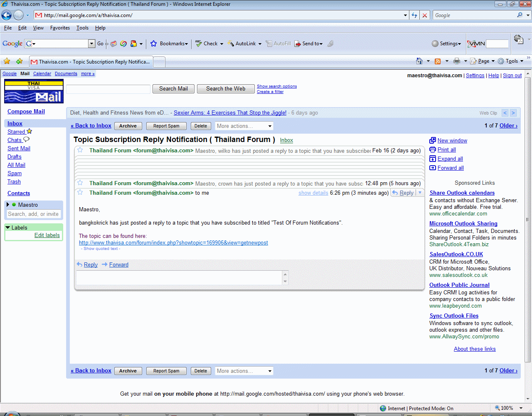Click next Web Clip arrow
This screenshot has width=532, height=416.
coord(513,113)
